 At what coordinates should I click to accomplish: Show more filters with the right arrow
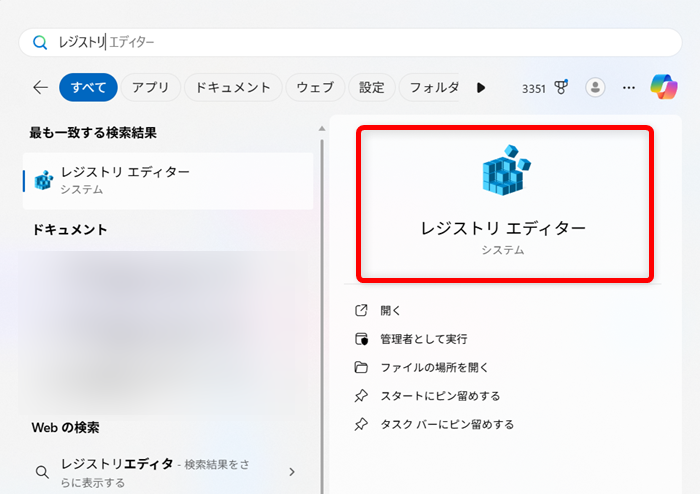pos(481,87)
